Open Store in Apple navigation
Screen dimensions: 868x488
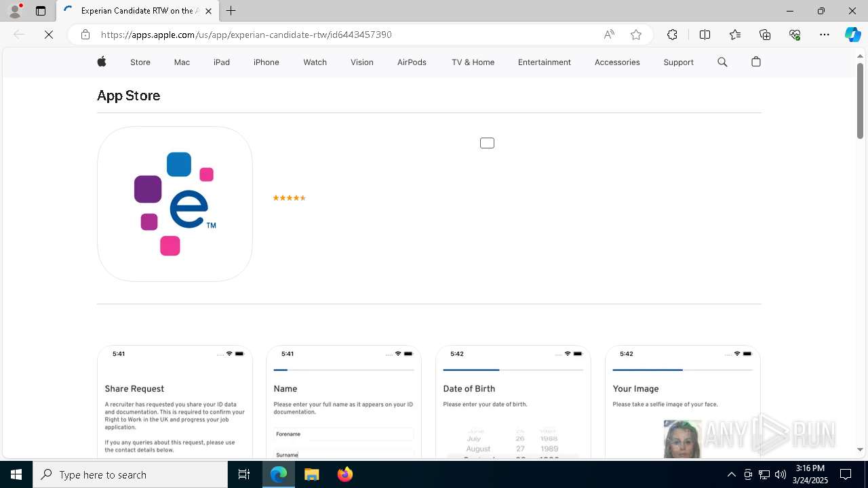click(140, 62)
